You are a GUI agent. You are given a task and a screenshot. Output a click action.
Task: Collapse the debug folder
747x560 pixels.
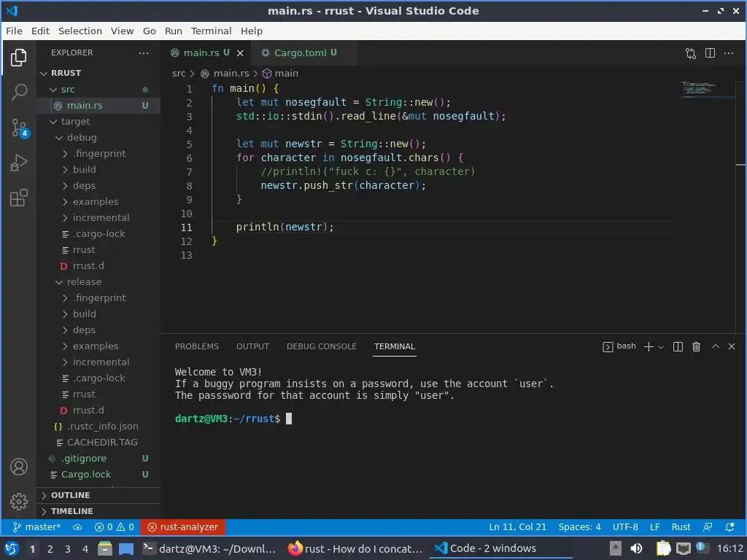click(98, 137)
